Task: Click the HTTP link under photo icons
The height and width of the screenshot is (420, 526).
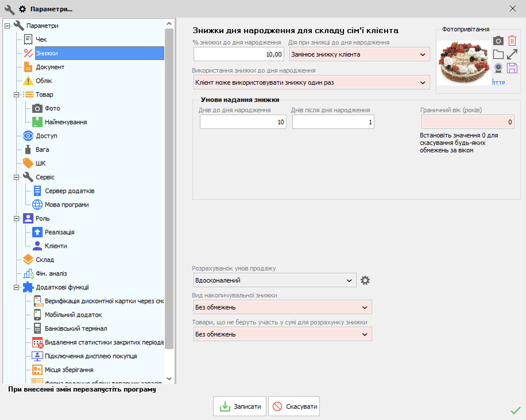Action: [498, 82]
